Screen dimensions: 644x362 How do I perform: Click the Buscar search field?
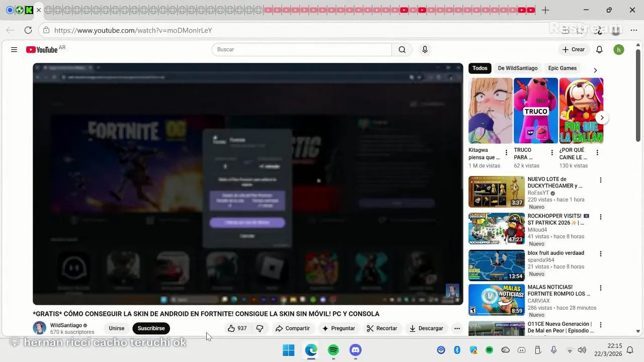tap(302, 49)
